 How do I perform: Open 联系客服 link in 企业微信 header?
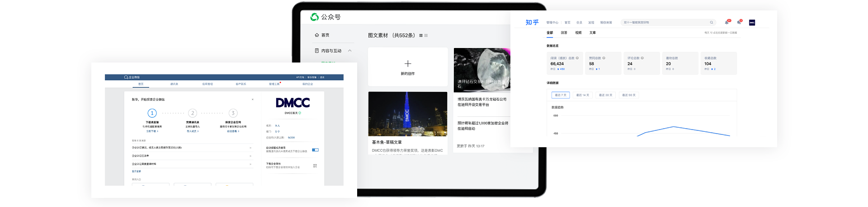[312, 77]
